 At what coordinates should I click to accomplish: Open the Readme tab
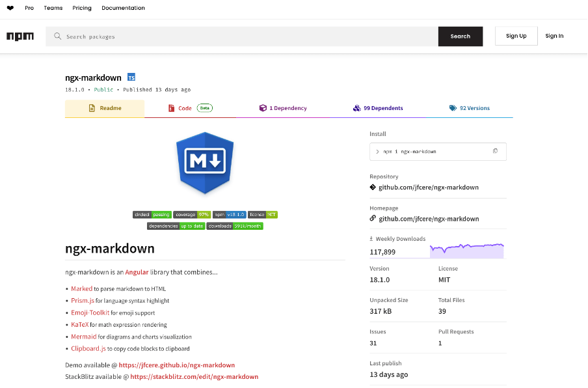point(105,108)
